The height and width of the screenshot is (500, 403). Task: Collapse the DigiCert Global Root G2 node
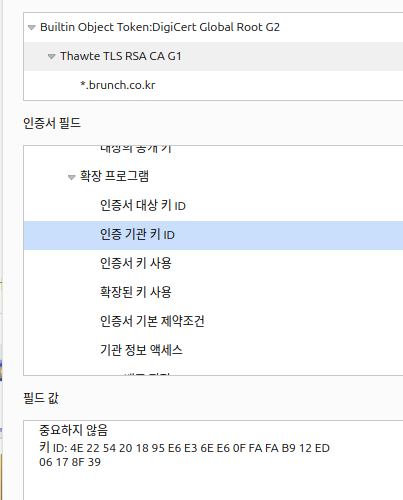(32, 28)
